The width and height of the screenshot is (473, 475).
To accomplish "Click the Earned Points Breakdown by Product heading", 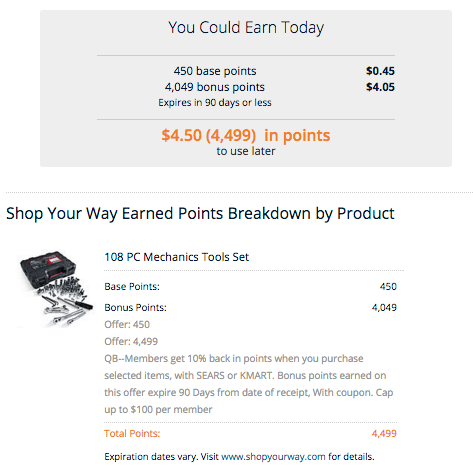I will click(200, 213).
